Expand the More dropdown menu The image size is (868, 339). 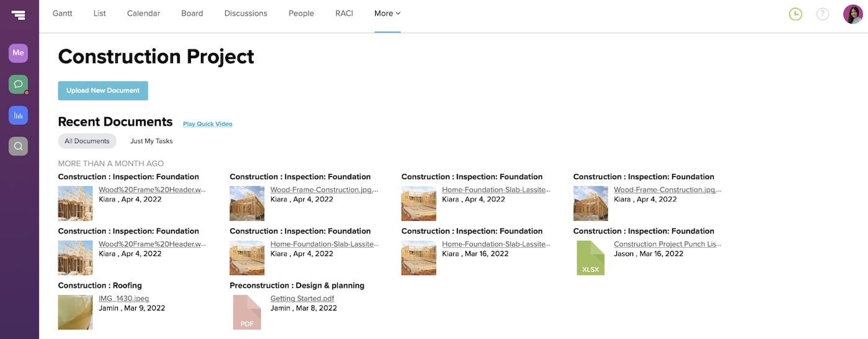387,13
